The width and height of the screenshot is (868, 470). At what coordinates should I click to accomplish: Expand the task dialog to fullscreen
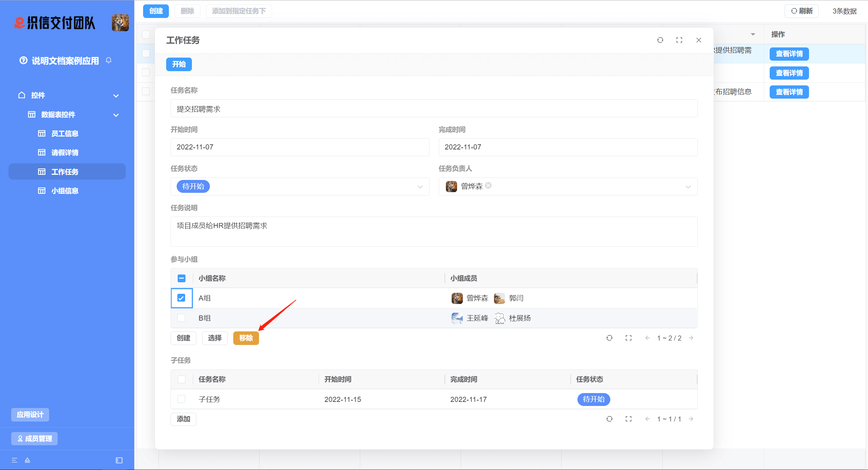(x=679, y=40)
